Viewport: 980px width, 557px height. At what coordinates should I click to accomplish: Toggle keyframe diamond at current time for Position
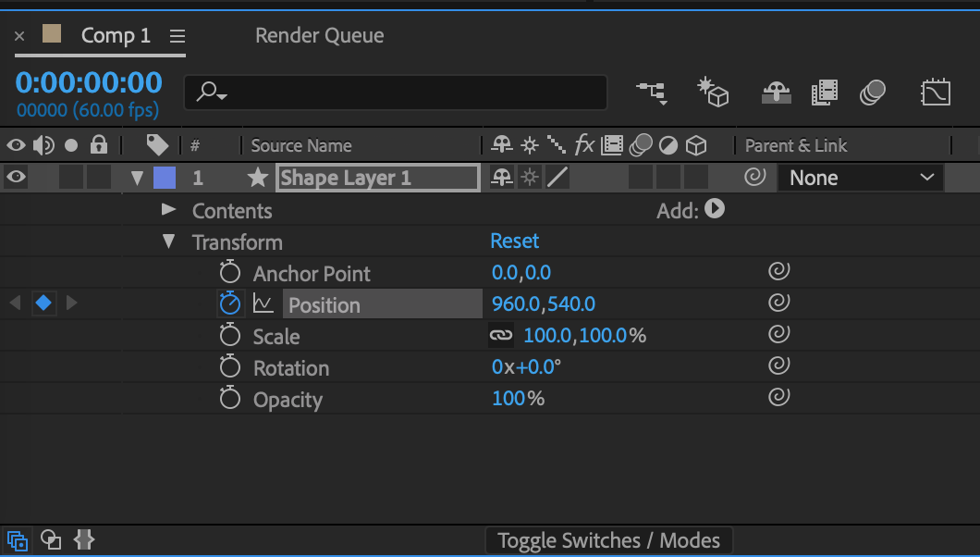[x=43, y=303]
